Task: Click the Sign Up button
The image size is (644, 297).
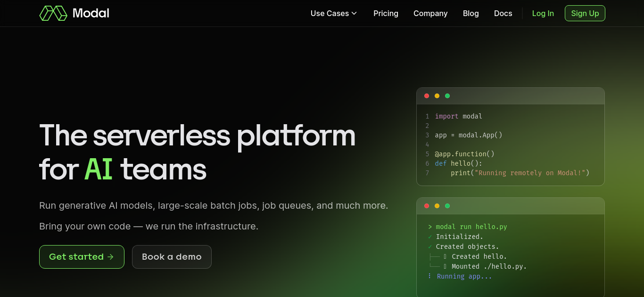Action: 585,13
